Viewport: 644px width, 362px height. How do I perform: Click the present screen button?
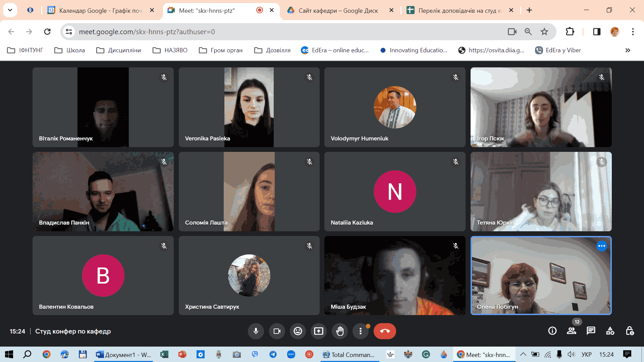point(319,331)
